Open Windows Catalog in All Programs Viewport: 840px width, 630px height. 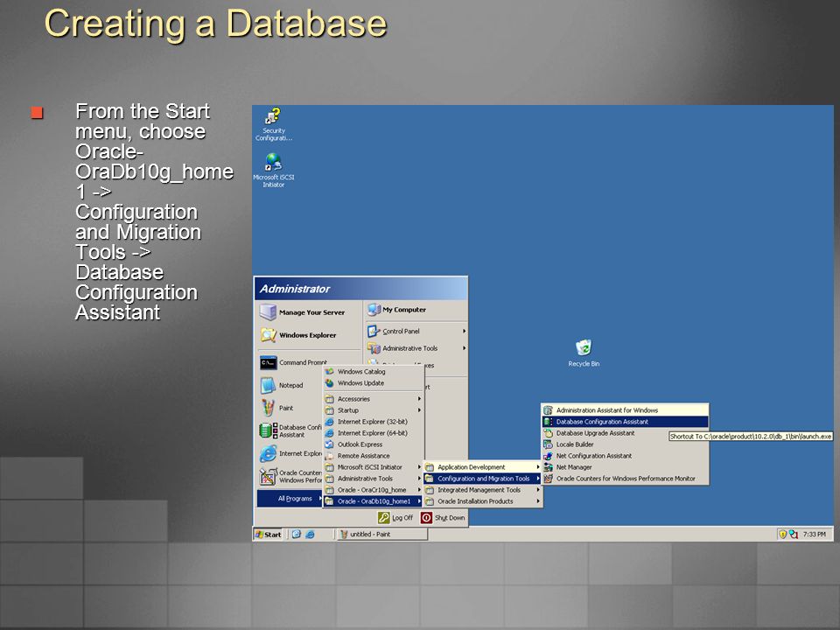[x=374, y=371]
